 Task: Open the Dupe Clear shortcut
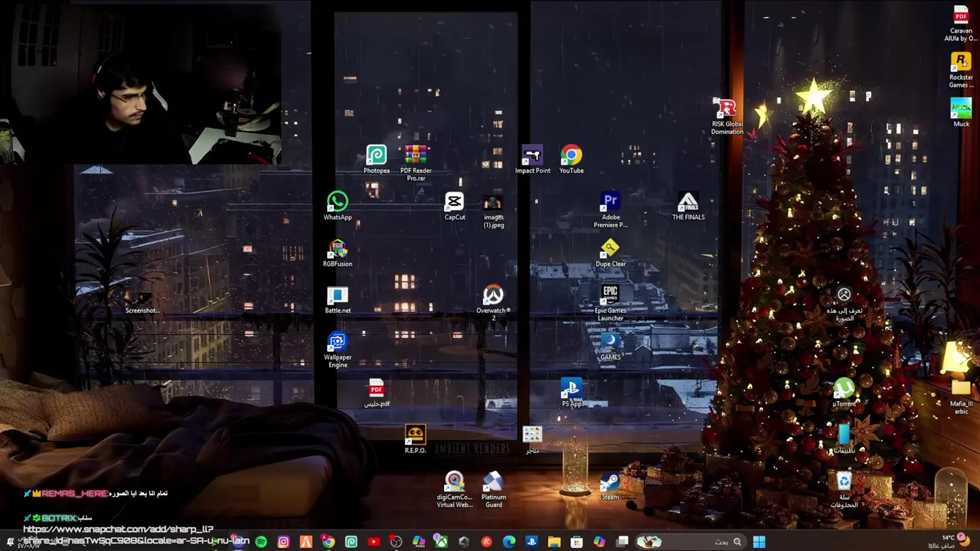pos(610,253)
